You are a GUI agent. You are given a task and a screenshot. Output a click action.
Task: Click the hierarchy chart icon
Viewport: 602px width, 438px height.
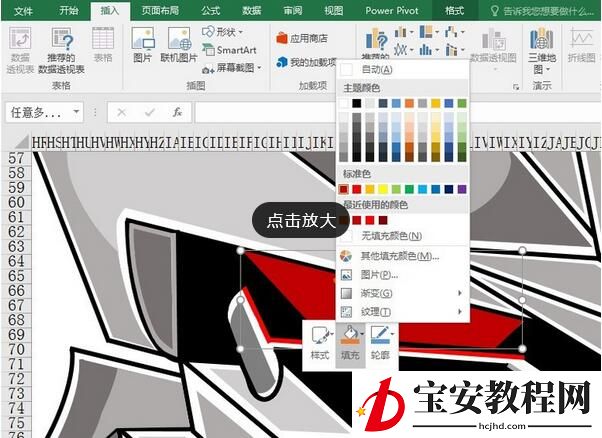[x=426, y=32]
